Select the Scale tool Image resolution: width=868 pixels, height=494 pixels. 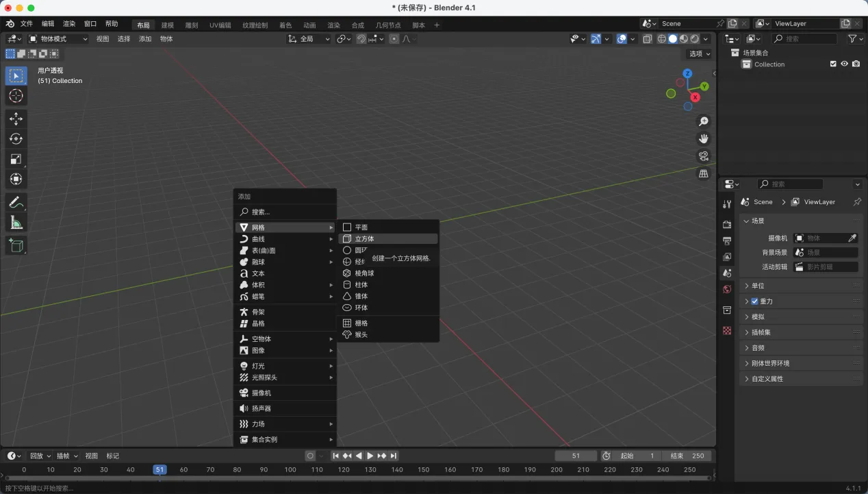point(16,159)
